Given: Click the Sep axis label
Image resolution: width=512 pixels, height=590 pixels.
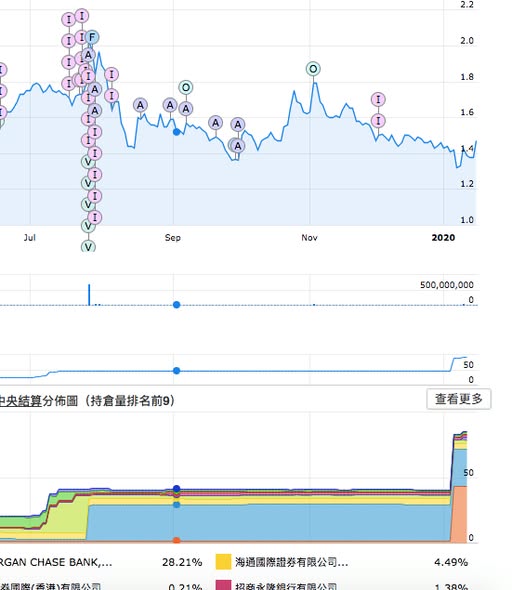Looking at the screenshot, I should pos(173,237).
